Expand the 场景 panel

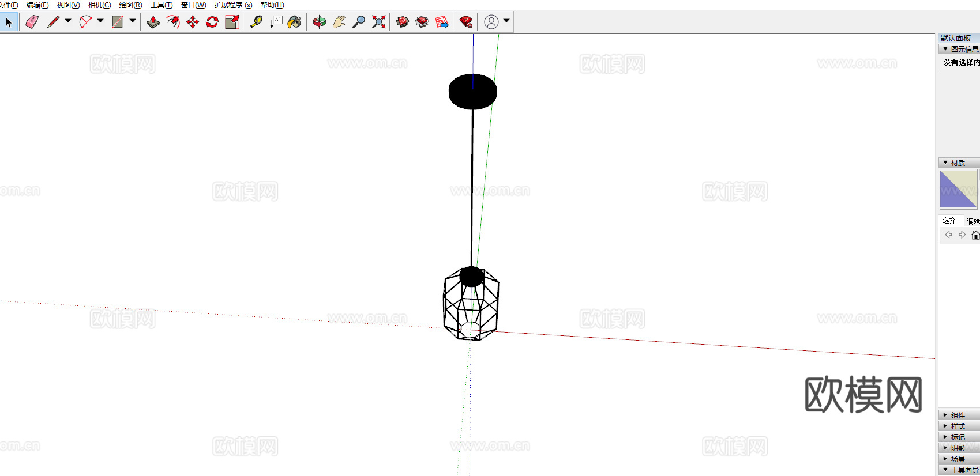[945, 459]
